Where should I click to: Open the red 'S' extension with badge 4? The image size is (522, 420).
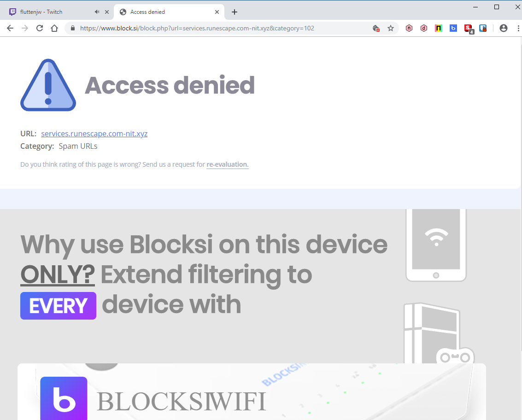[x=469, y=28]
